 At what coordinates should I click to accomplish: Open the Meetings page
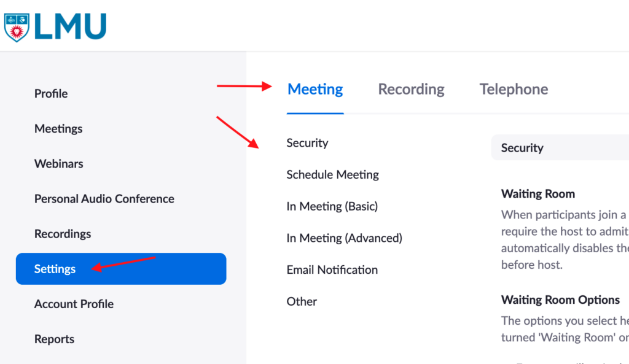coord(58,128)
